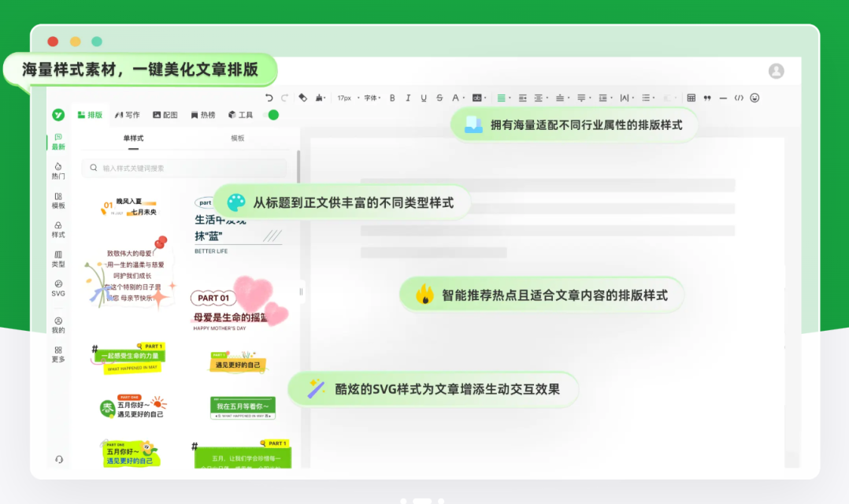
Task: Open the 热门 section in sidebar
Action: point(58,171)
